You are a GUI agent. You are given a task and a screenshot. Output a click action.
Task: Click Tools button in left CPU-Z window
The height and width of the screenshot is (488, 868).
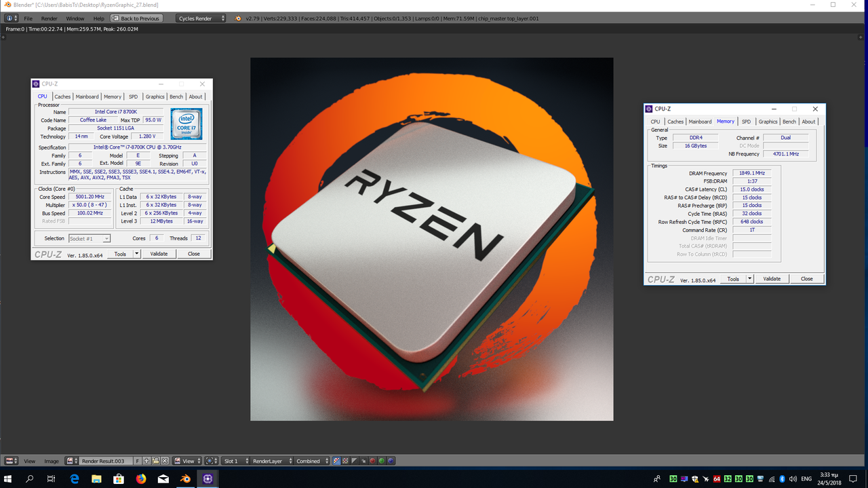[x=120, y=254]
